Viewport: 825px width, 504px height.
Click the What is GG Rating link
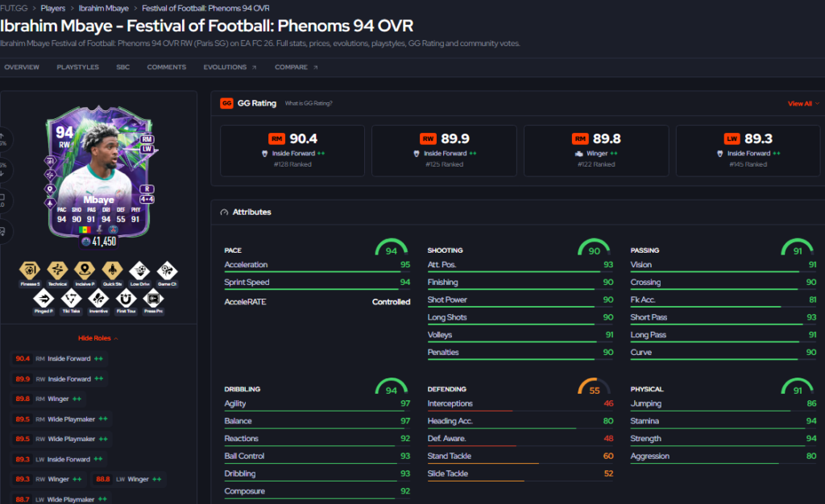pyautogui.click(x=309, y=104)
